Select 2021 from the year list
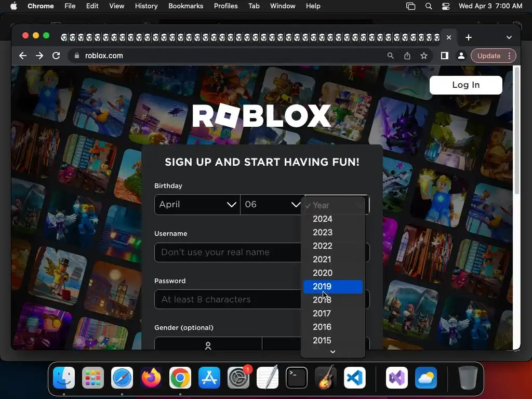This screenshot has width=532, height=399. tap(333, 260)
